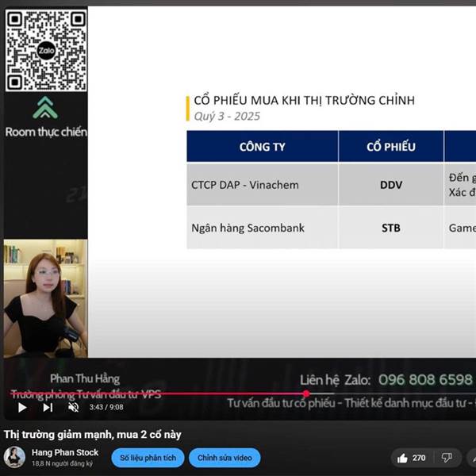Click the DDV stock ticker cell
The width and height of the screenshot is (476, 476).
391,184
